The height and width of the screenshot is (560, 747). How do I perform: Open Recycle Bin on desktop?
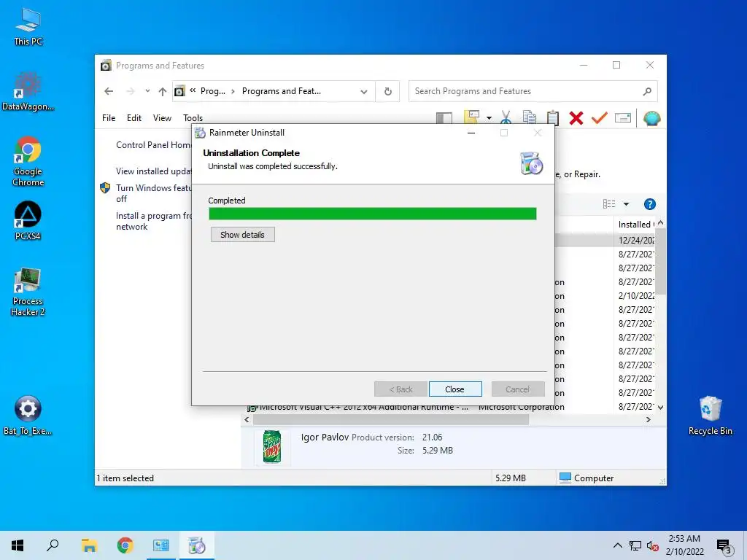[710, 416]
